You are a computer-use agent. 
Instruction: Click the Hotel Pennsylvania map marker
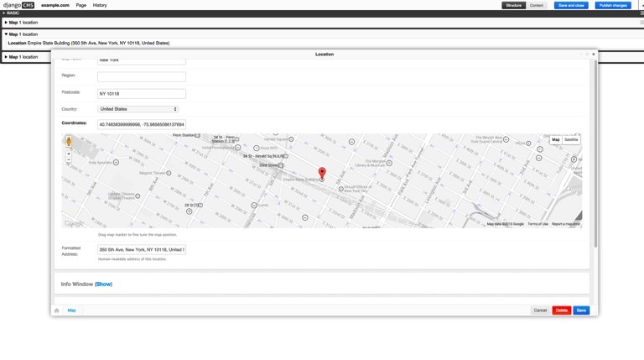click(x=238, y=148)
